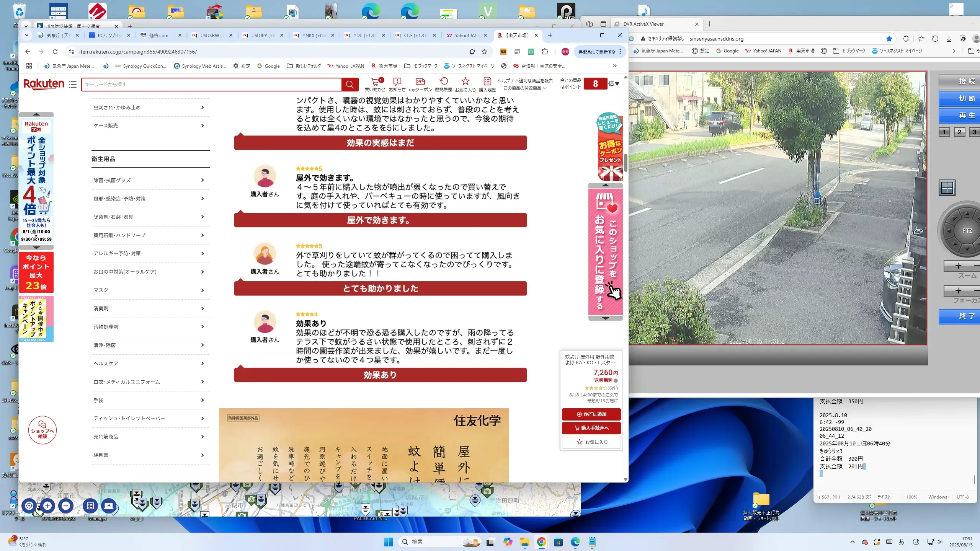This screenshot has width=980, height=551.
Task: Bookmark this page with Chrome star icon
Action: coord(484,52)
